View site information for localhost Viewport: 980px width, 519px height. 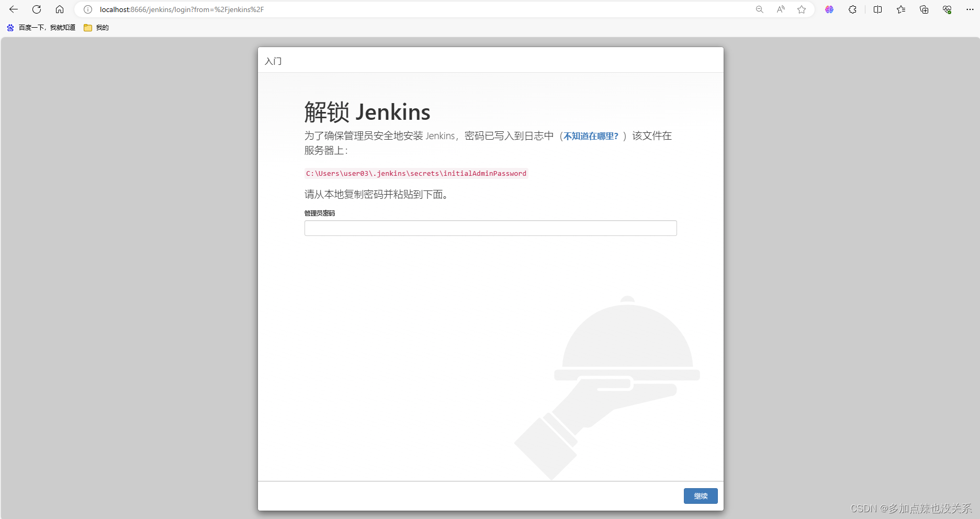click(x=88, y=9)
